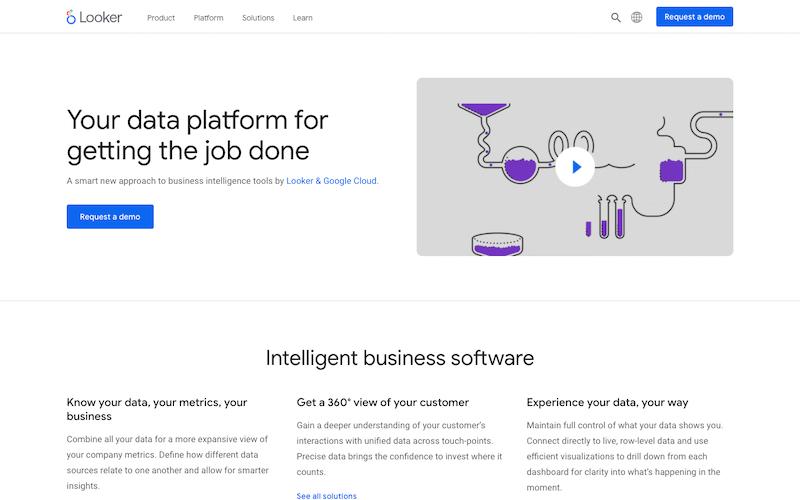Open the See all solutions link

click(327, 496)
